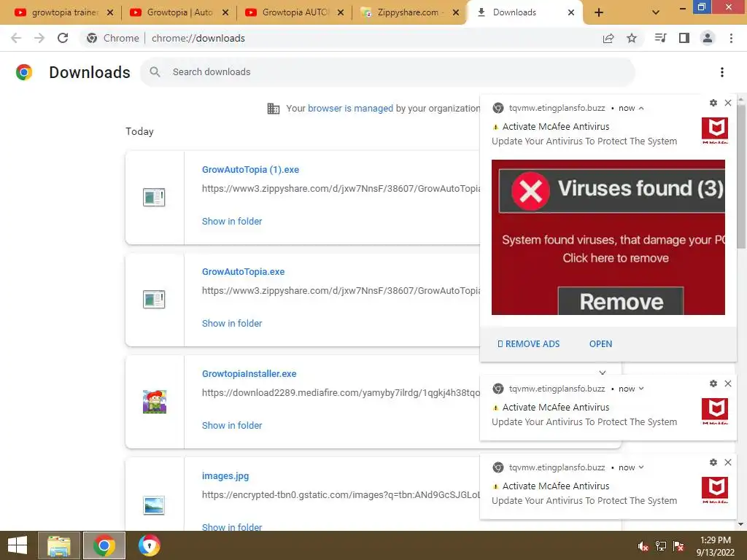Select the Downloads tab

pyautogui.click(x=525, y=12)
